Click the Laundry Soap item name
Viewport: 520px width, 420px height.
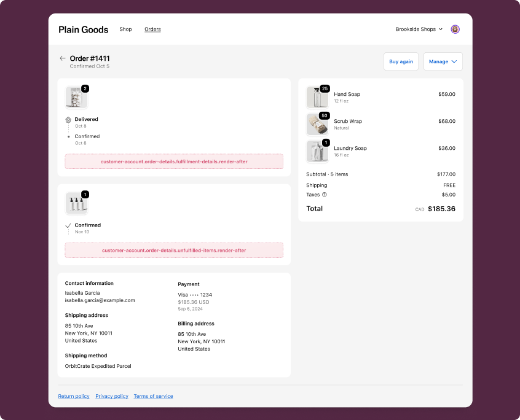[x=350, y=148]
